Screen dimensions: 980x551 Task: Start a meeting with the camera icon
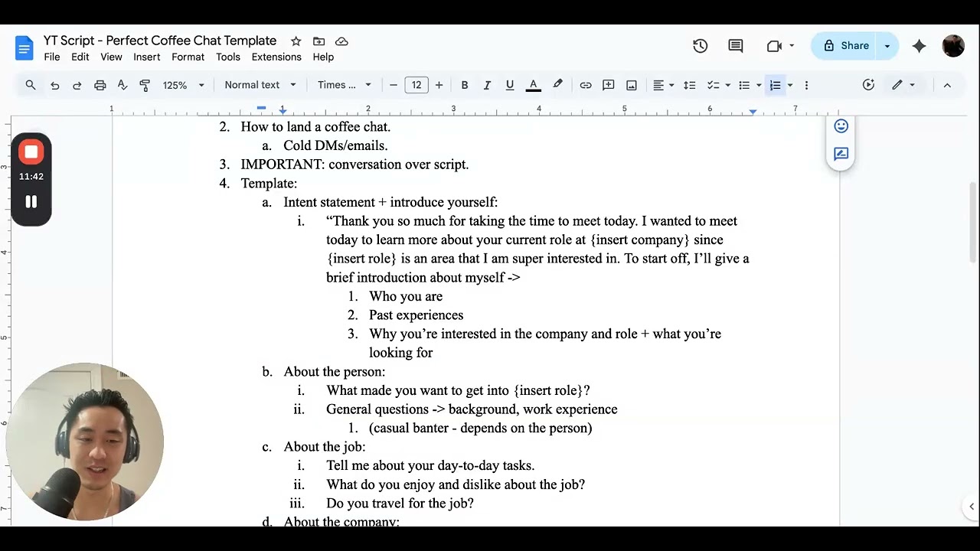[x=774, y=46]
